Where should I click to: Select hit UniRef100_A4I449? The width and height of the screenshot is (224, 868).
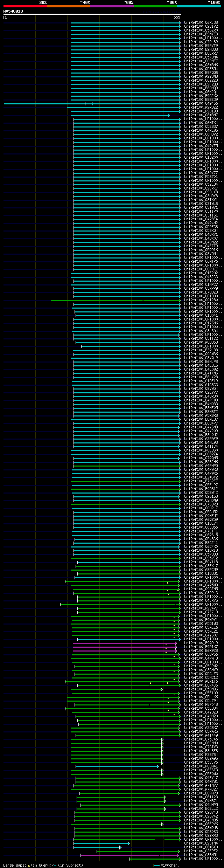pyautogui.click(x=201, y=735)
